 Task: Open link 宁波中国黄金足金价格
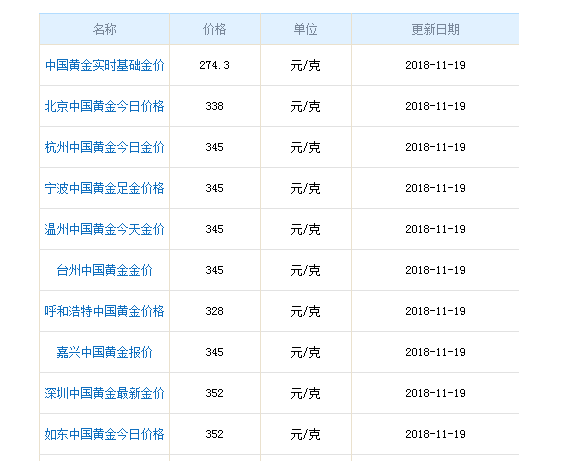click(105, 188)
